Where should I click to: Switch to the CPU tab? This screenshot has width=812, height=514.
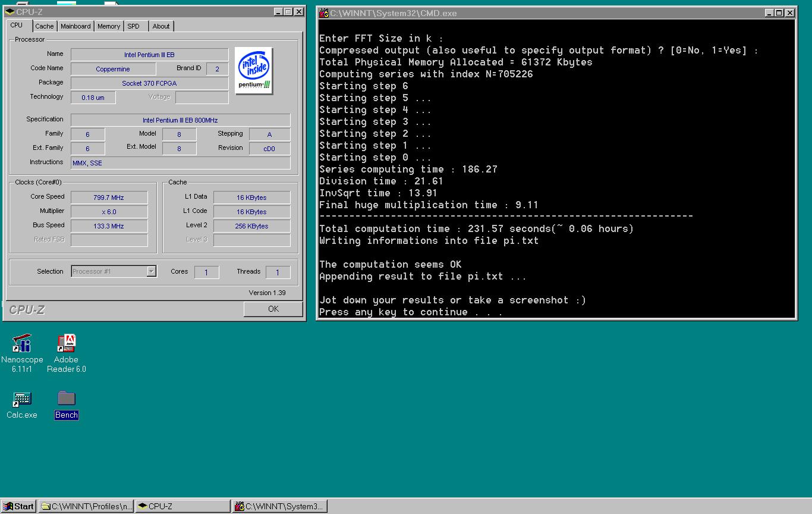[17, 26]
